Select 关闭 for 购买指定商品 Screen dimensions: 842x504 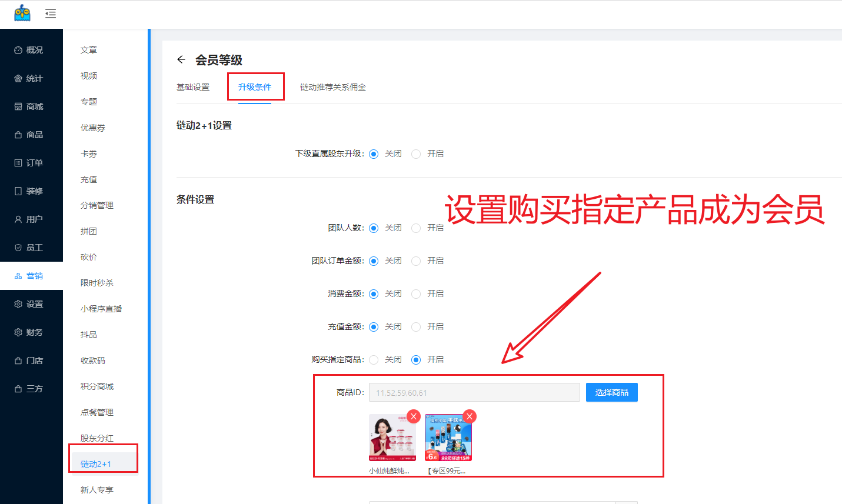(374, 360)
